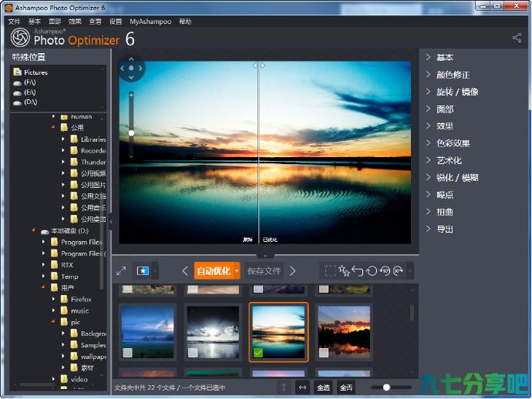Viewport: 532px width, 399px height.
Task: Click the 全否 deselect all button
Action: coord(346,387)
